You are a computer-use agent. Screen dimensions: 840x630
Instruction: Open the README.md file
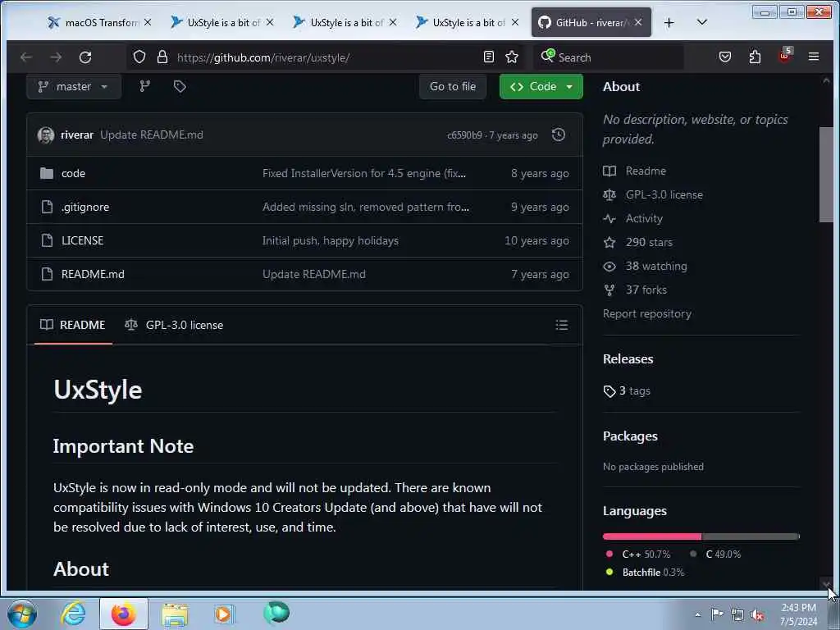click(93, 274)
